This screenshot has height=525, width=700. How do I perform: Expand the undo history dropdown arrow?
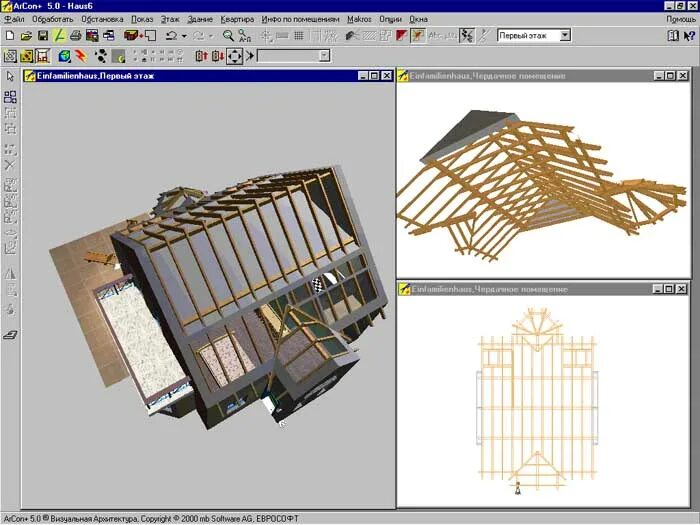click(x=184, y=36)
